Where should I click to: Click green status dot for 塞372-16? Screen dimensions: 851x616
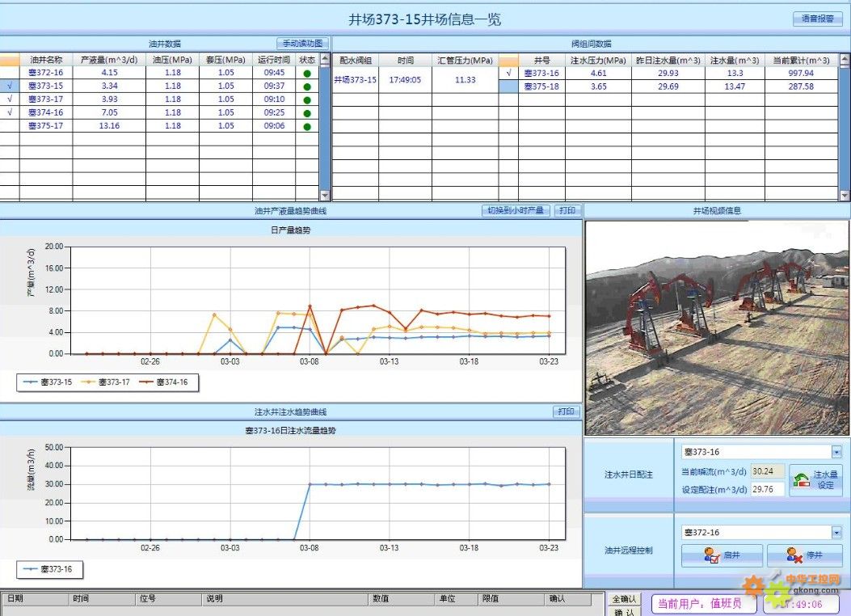307,74
